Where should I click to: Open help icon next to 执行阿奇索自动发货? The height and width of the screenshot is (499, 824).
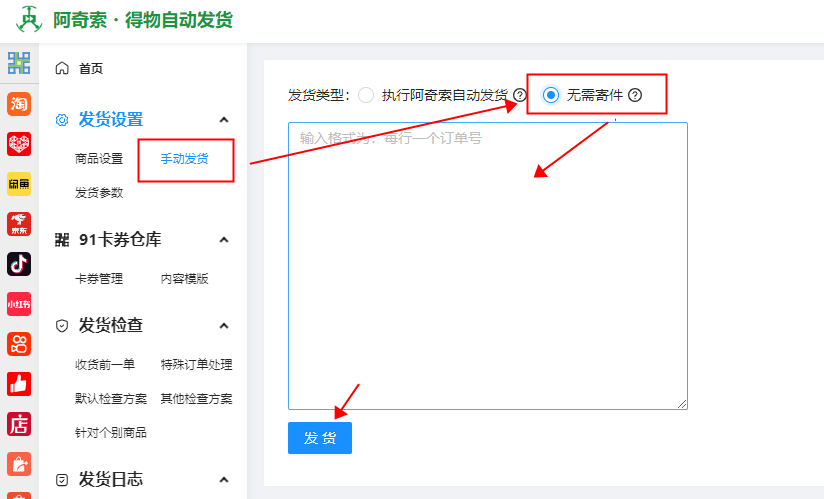520,95
